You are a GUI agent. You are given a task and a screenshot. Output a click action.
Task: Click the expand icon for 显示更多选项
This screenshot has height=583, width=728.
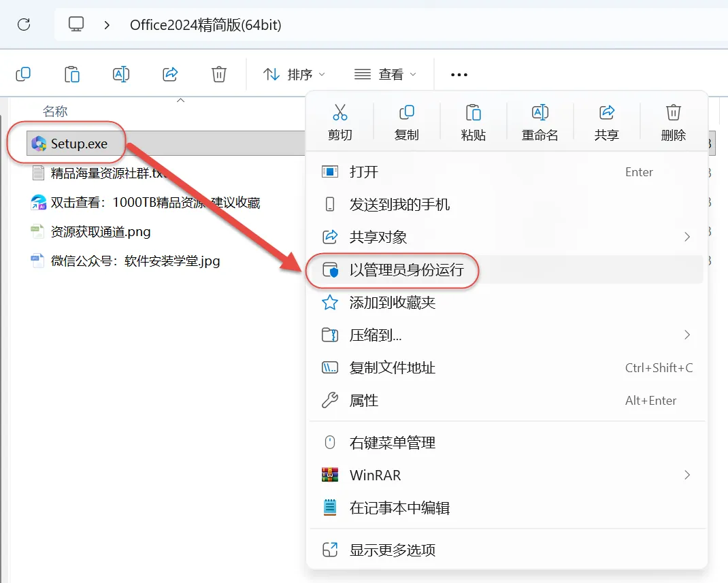[x=330, y=550]
